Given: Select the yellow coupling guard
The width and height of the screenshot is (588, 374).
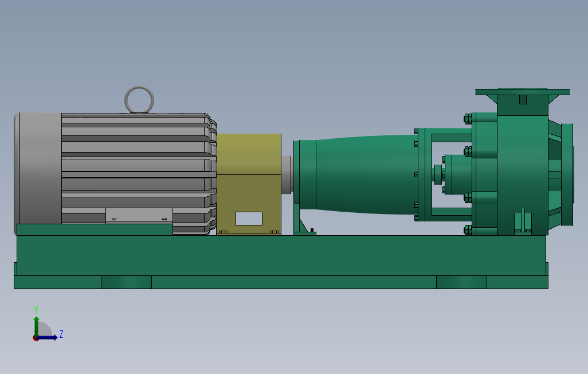Looking at the screenshot, I should click(x=249, y=184).
